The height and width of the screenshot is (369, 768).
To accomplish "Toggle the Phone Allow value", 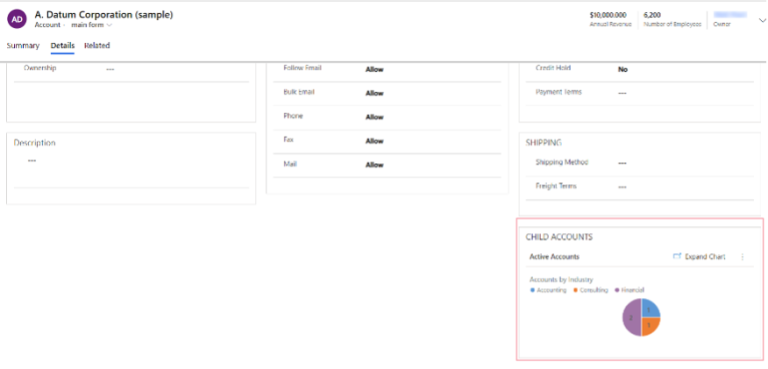I will click(x=374, y=117).
